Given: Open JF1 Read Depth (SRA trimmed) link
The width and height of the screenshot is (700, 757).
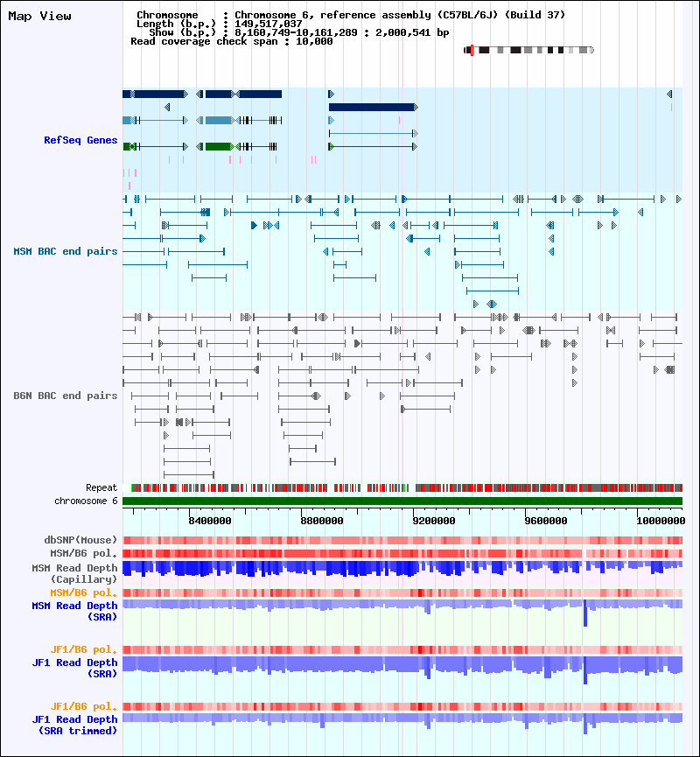Looking at the screenshot, I should click(75, 725).
